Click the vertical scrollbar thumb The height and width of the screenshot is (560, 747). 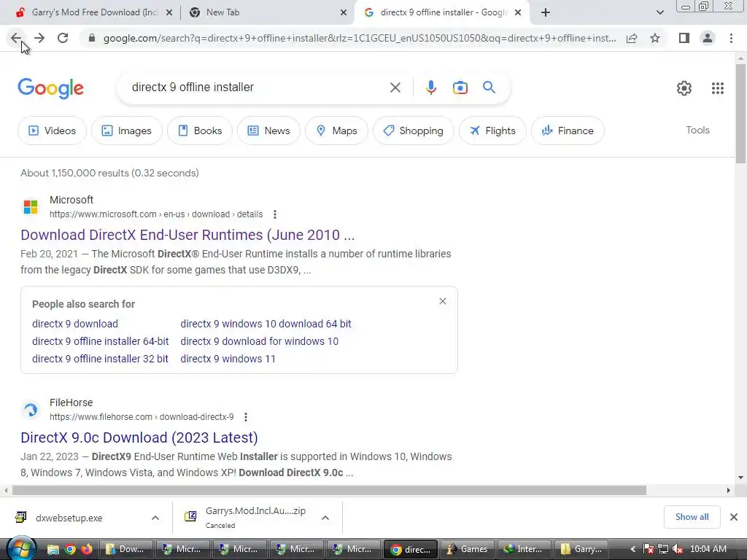740,114
